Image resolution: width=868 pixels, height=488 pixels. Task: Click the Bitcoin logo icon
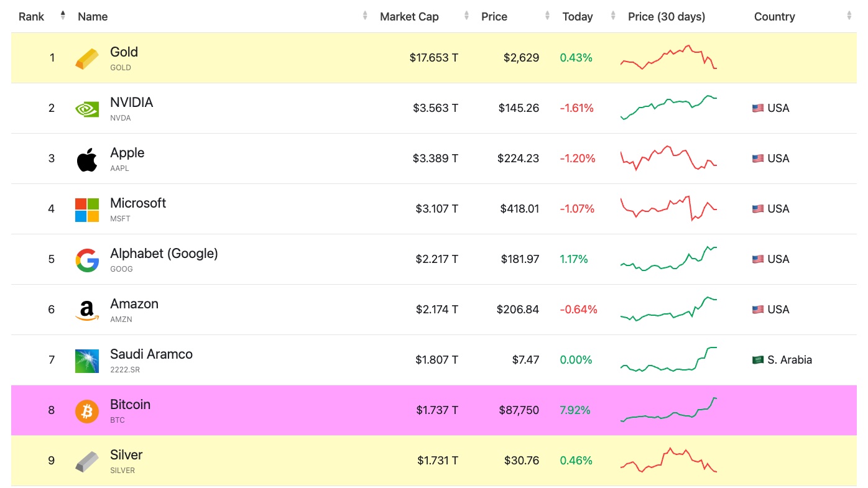click(87, 411)
